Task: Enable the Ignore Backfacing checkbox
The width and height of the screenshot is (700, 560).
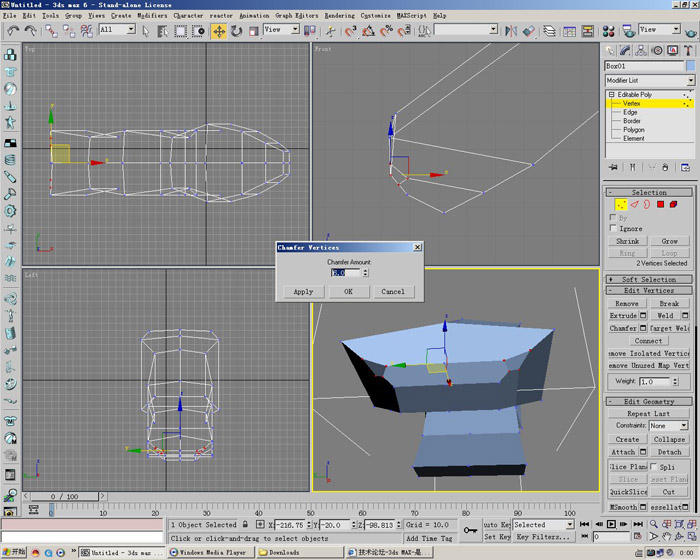Action: pyautogui.click(x=613, y=228)
